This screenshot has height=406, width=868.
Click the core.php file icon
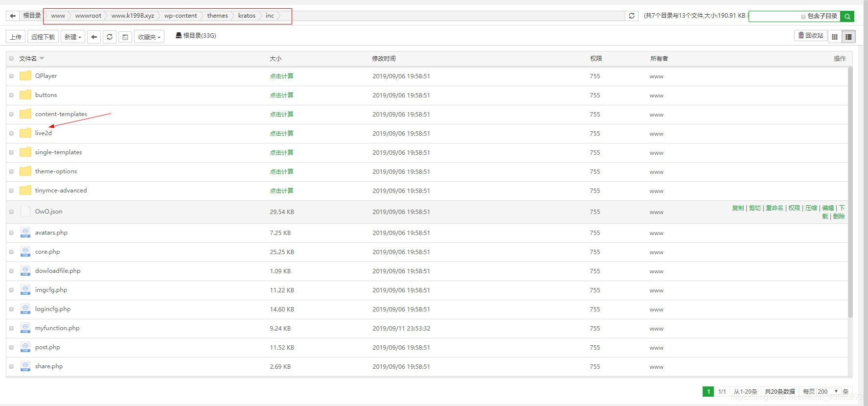(25, 252)
